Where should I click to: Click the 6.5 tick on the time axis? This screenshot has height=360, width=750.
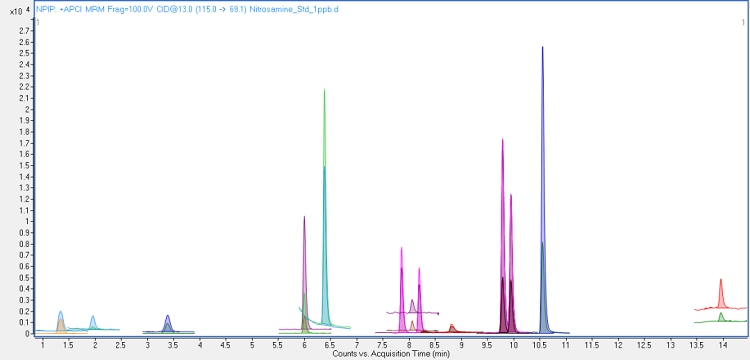pos(331,345)
